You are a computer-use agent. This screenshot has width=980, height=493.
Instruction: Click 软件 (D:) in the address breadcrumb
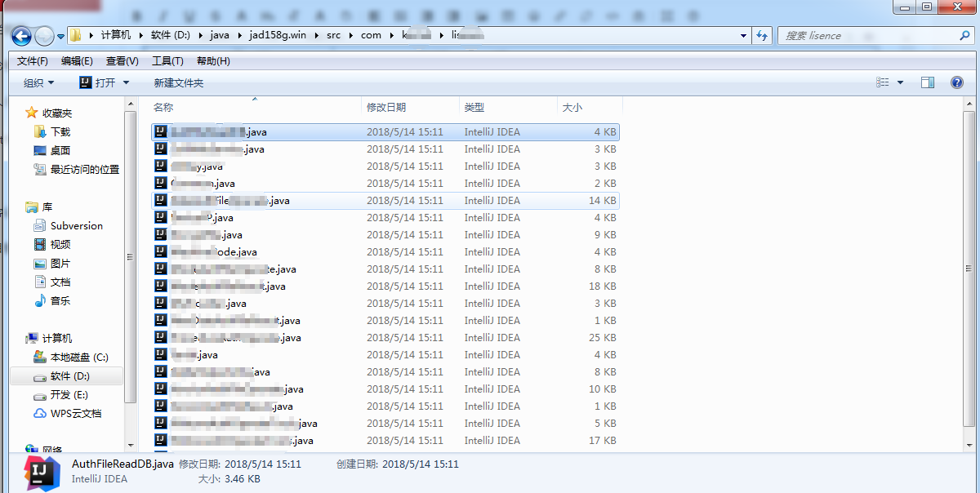171,35
